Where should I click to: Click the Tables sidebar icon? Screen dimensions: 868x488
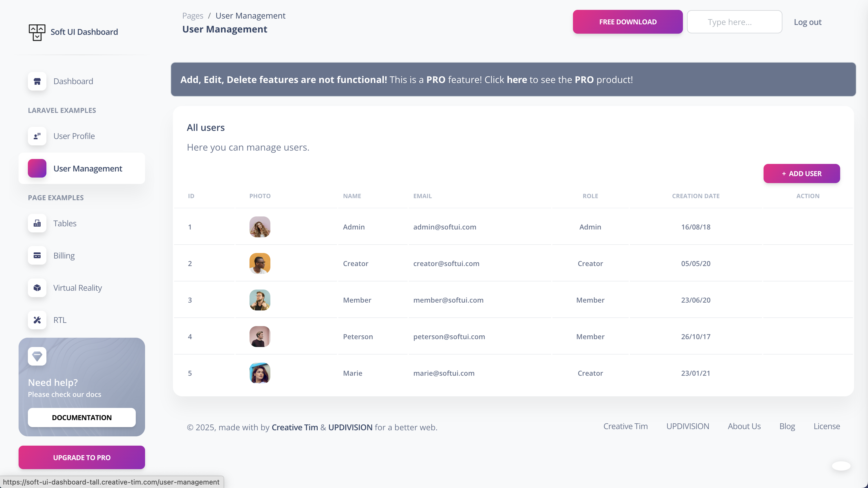pos(37,223)
